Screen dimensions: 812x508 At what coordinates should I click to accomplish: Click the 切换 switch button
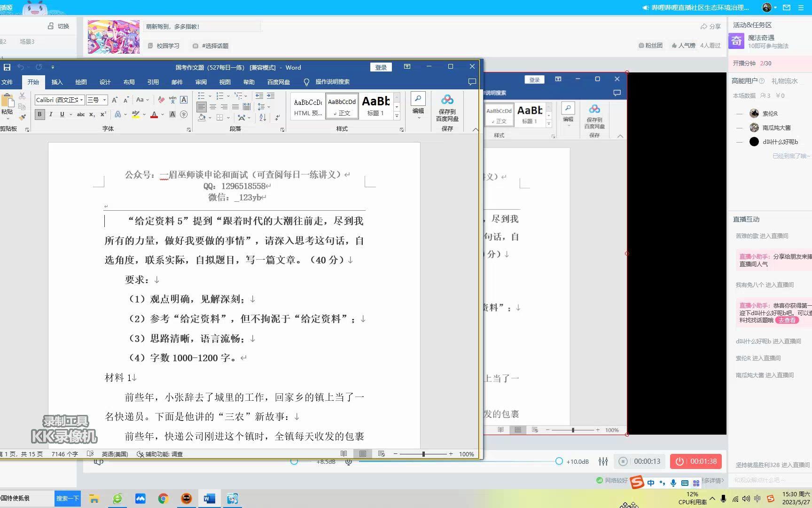pyautogui.click(x=59, y=26)
